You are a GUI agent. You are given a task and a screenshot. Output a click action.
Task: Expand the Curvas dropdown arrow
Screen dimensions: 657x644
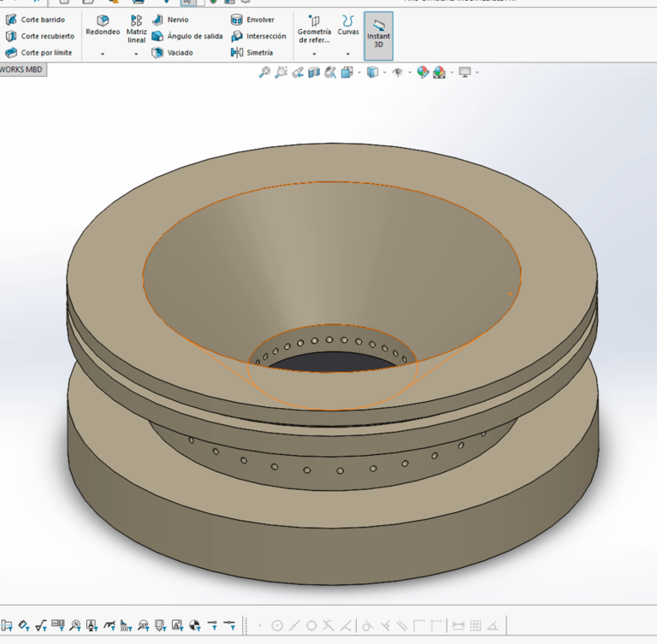[348, 54]
